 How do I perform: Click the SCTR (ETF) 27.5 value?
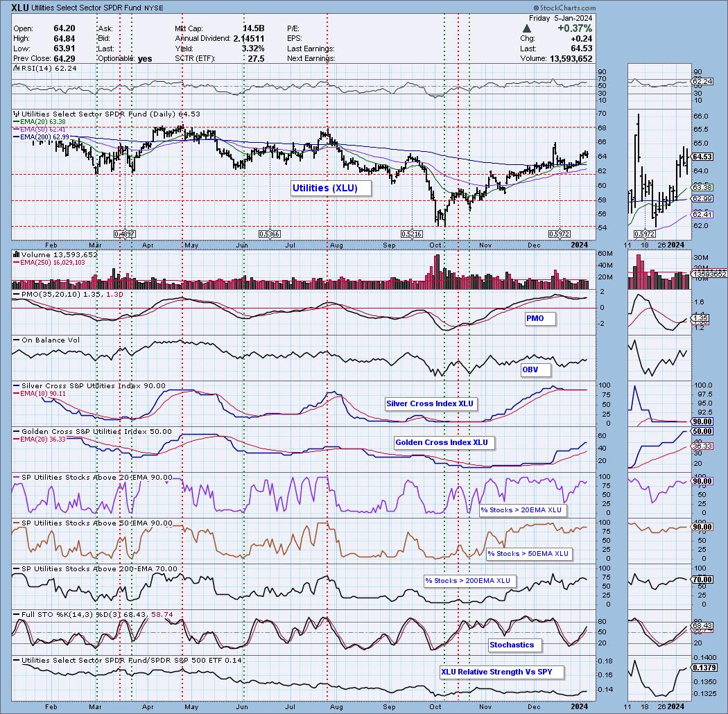pyautogui.click(x=257, y=59)
